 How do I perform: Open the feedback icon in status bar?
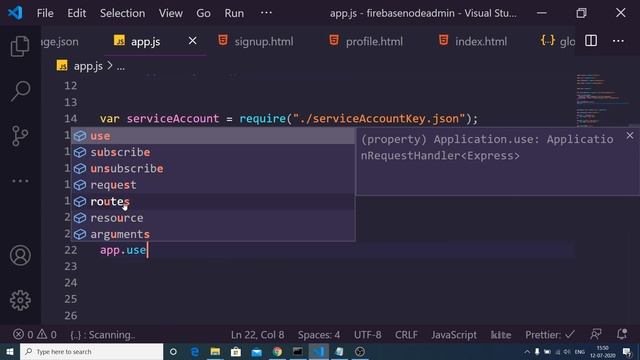click(596, 335)
